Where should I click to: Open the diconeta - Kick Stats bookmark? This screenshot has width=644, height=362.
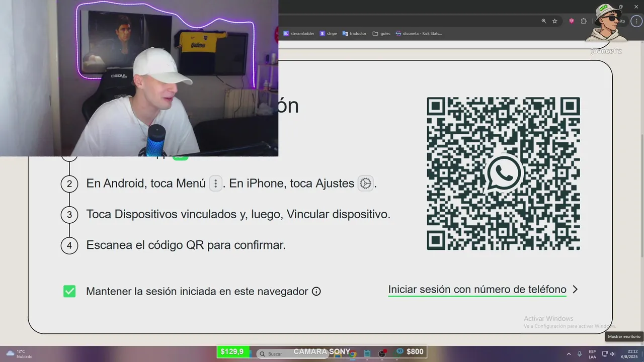tap(419, 34)
